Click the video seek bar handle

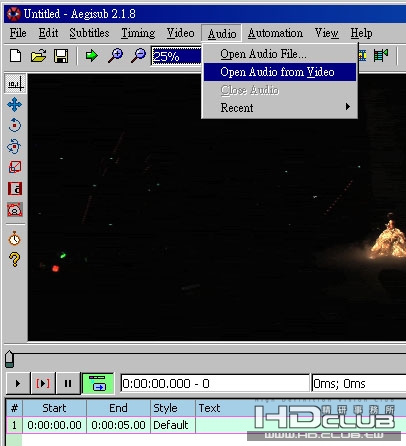[10, 359]
